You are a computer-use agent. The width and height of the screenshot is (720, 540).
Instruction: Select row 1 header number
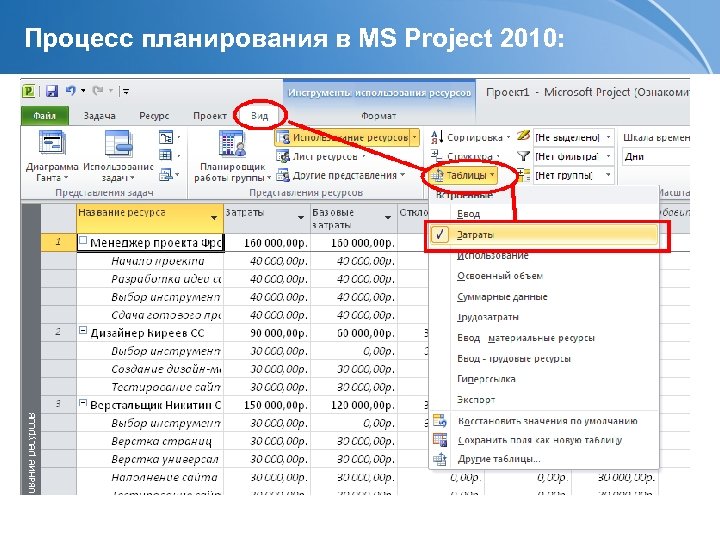point(59,242)
